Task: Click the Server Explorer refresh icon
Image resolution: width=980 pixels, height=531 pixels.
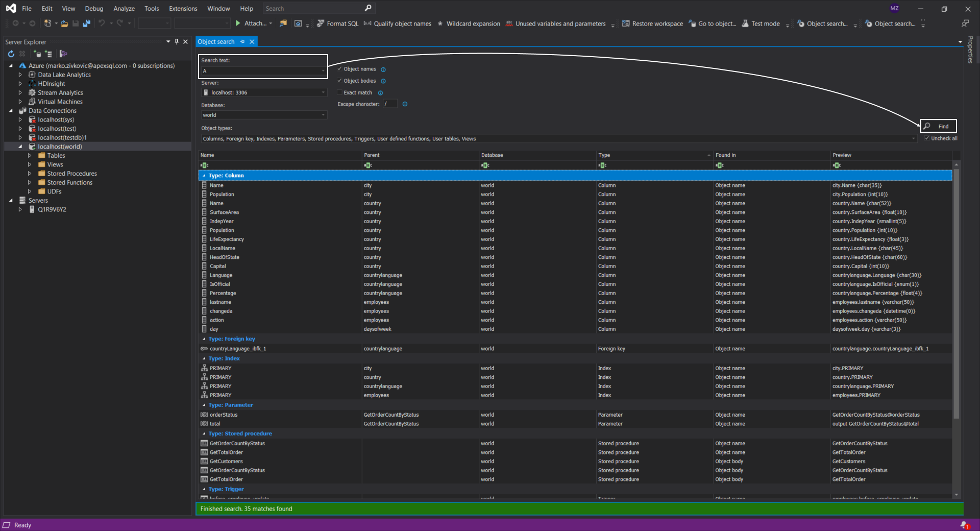Action: tap(11, 54)
